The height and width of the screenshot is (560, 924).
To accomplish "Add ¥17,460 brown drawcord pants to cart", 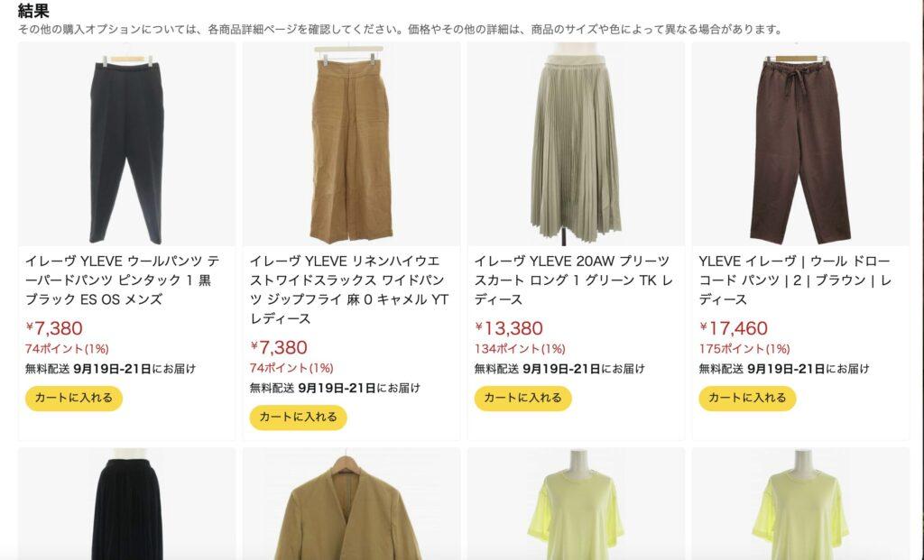I will coord(747,398).
